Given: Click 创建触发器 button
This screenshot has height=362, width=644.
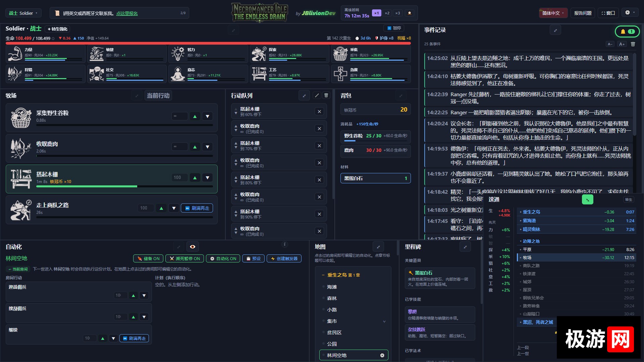Looking at the screenshot, I should tap(284, 259).
